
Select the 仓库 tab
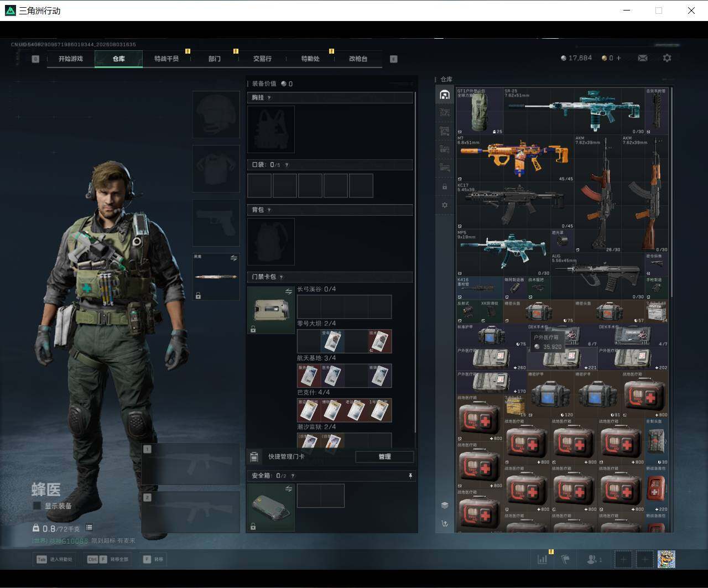(119, 59)
